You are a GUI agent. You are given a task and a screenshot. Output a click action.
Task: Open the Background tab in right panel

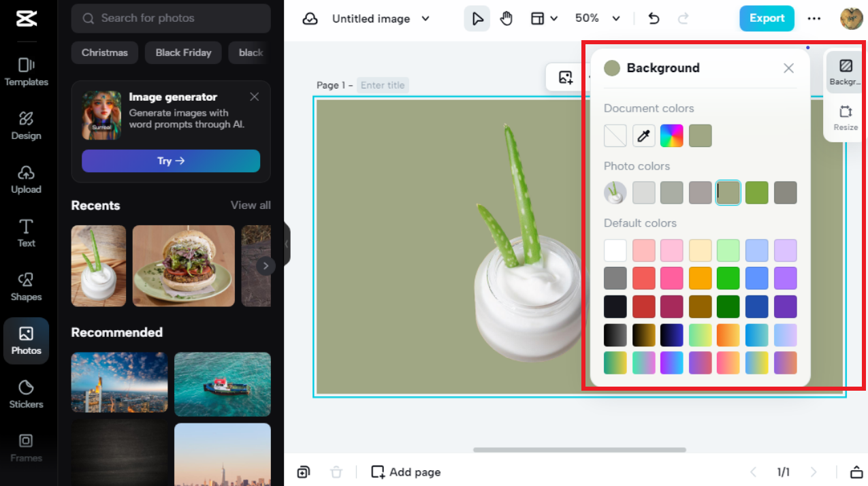(x=845, y=71)
